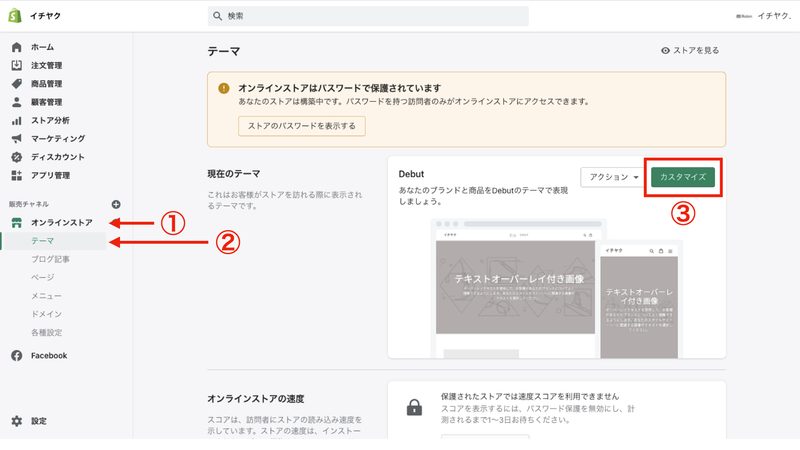The width and height of the screenshot is (800, 450).
Task: Open the ドメイン submenu item
Action: tap(46, 314)
